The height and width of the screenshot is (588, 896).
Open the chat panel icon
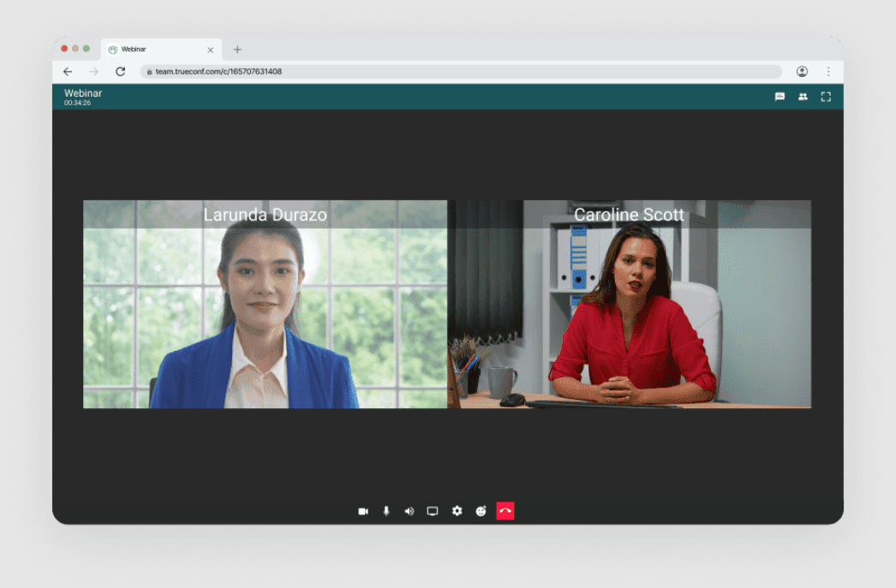780,97
